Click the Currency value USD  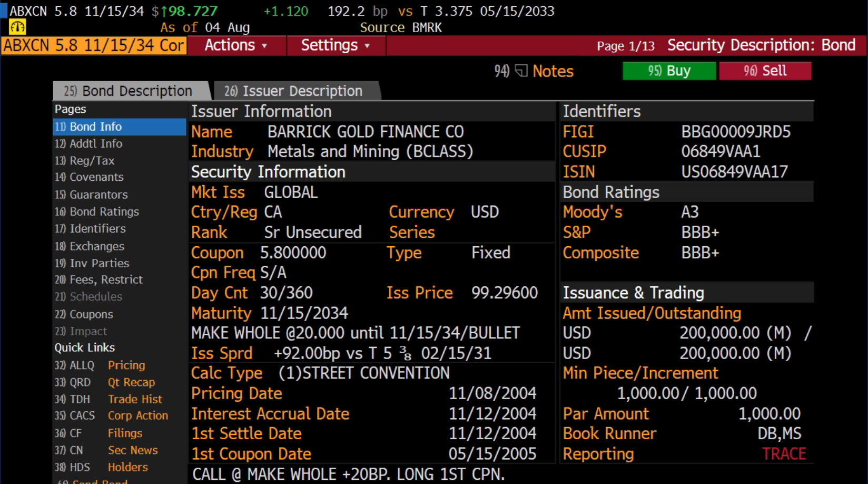tap(485, 212)
